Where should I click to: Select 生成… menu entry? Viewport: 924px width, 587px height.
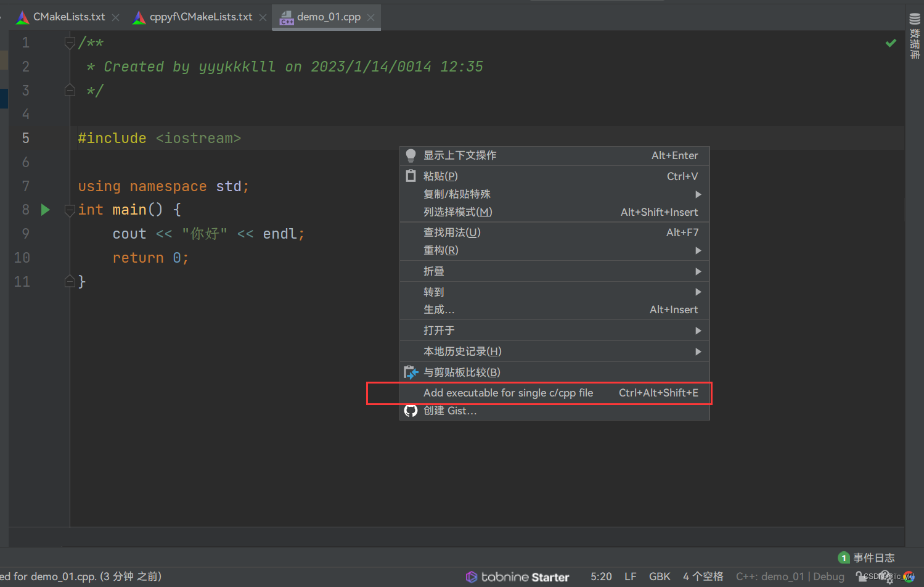tap(554, 310)
